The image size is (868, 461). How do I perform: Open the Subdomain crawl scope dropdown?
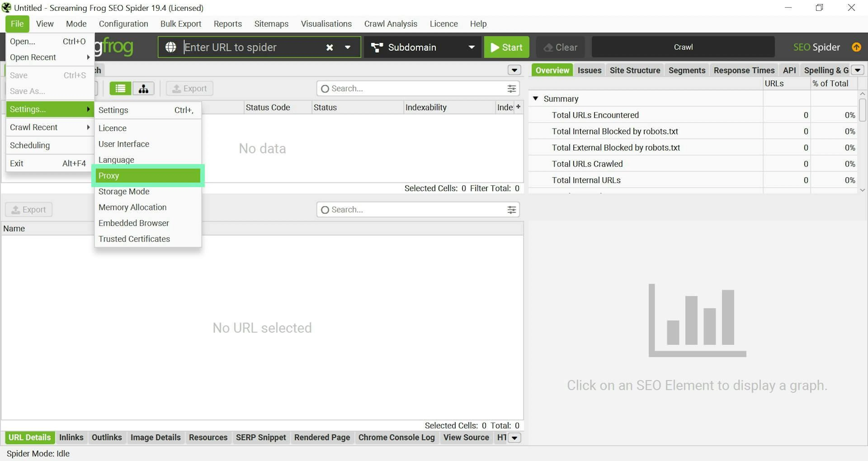(x=422, y=47)
